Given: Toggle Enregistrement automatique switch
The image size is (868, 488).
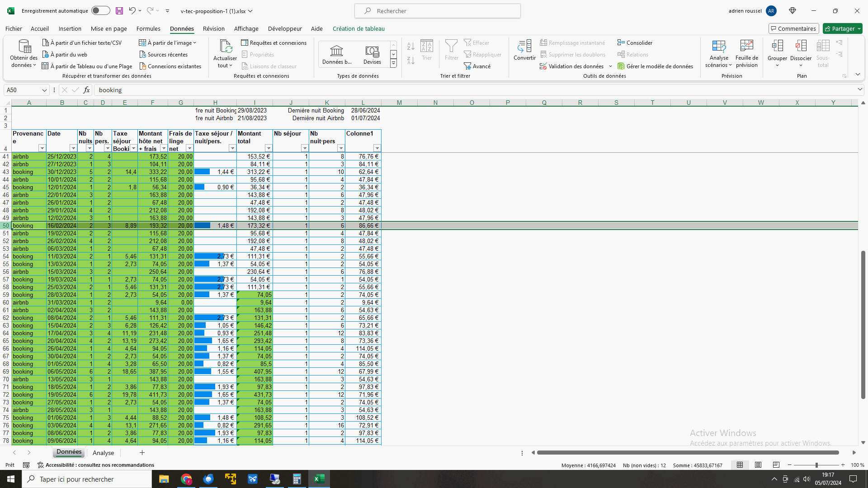Looking at the screenshot, I should (x=100, y=11).
